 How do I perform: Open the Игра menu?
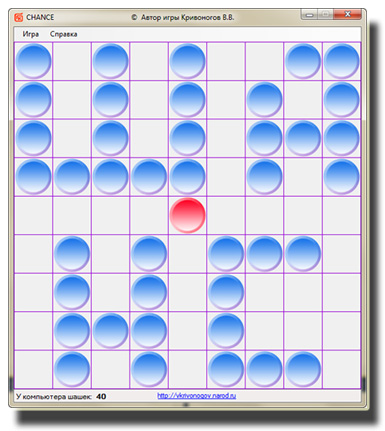click(x=31, y=34)
